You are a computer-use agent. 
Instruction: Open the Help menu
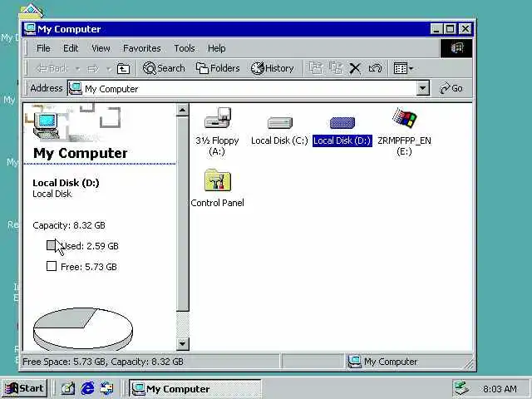[x=216, y=48]
